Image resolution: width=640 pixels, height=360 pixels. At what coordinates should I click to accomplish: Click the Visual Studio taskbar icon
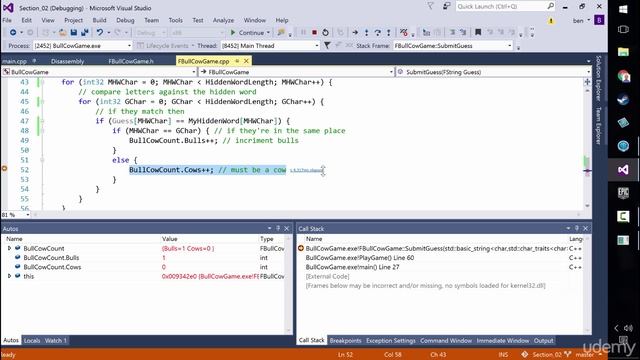[623, 169]
